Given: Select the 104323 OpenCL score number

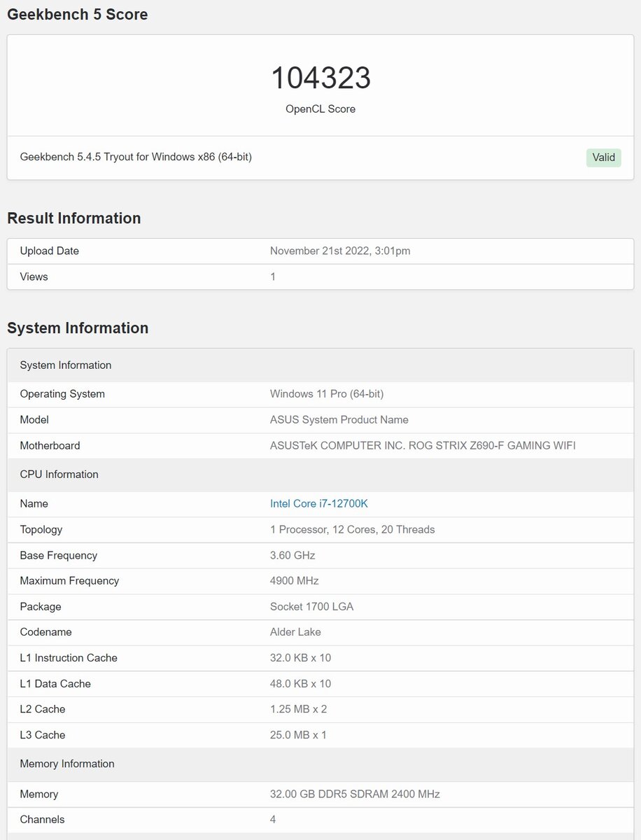Looking at the screenshot, I should [320, 78].
